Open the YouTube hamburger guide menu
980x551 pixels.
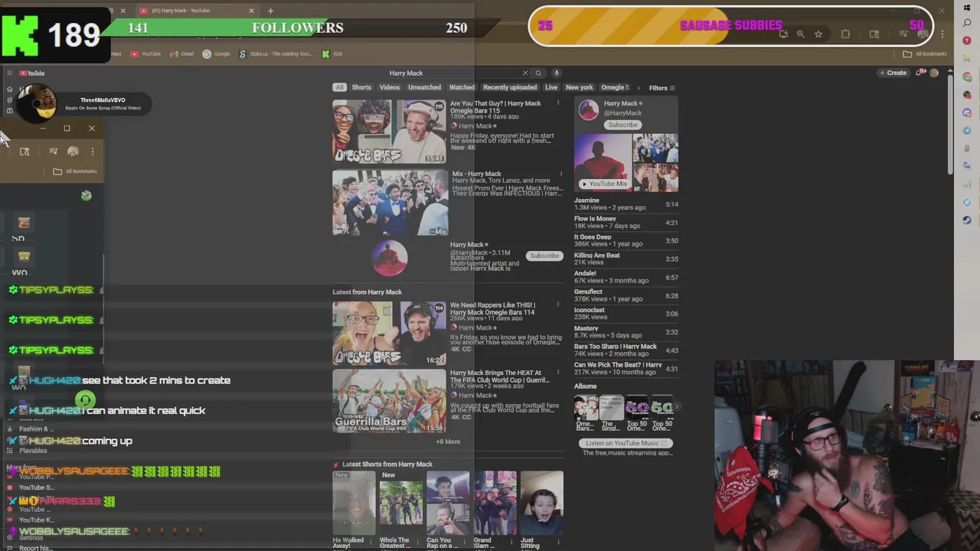pos(9,73)
